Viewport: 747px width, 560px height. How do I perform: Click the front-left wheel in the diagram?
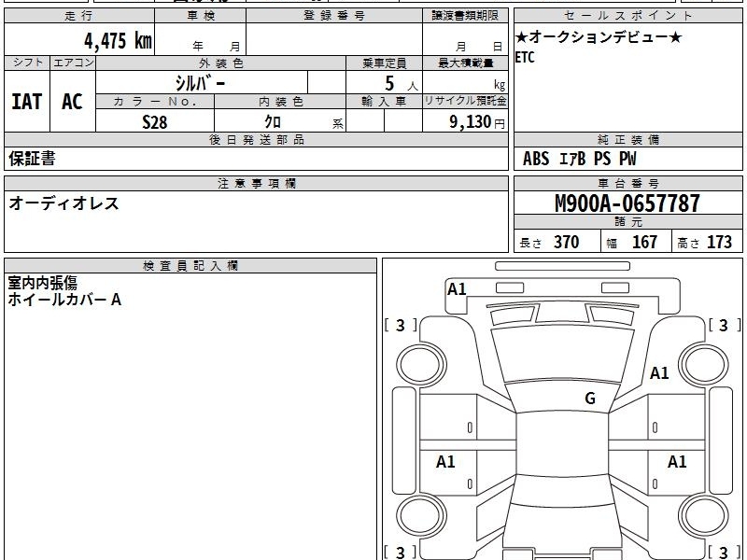coord(421,365)
